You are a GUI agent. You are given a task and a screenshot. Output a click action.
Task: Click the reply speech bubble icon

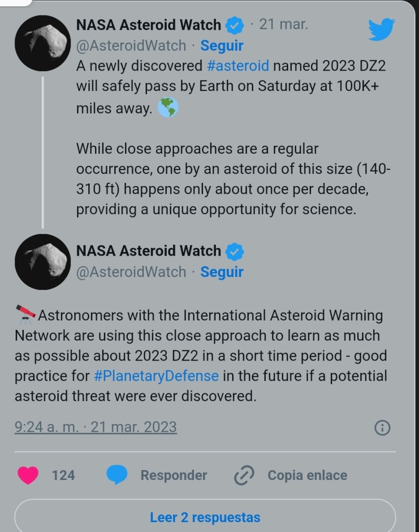(117, 475)
